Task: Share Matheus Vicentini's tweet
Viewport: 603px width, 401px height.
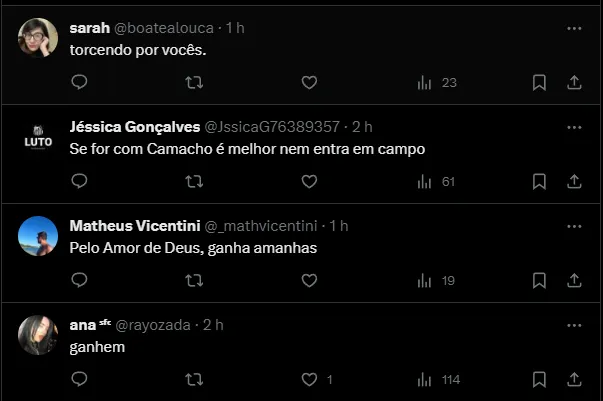Action: [x=574, y=280]
